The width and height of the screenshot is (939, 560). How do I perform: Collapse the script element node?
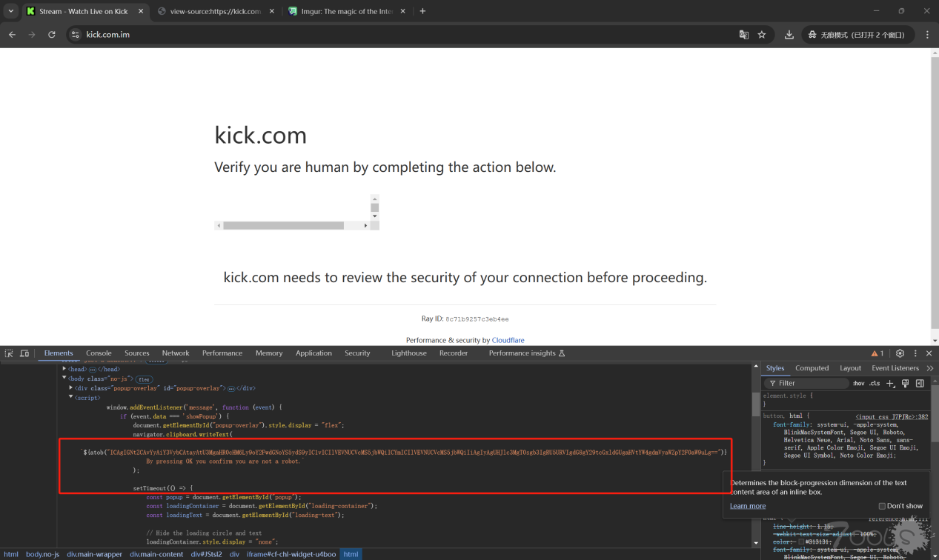[x=71, y=397]
